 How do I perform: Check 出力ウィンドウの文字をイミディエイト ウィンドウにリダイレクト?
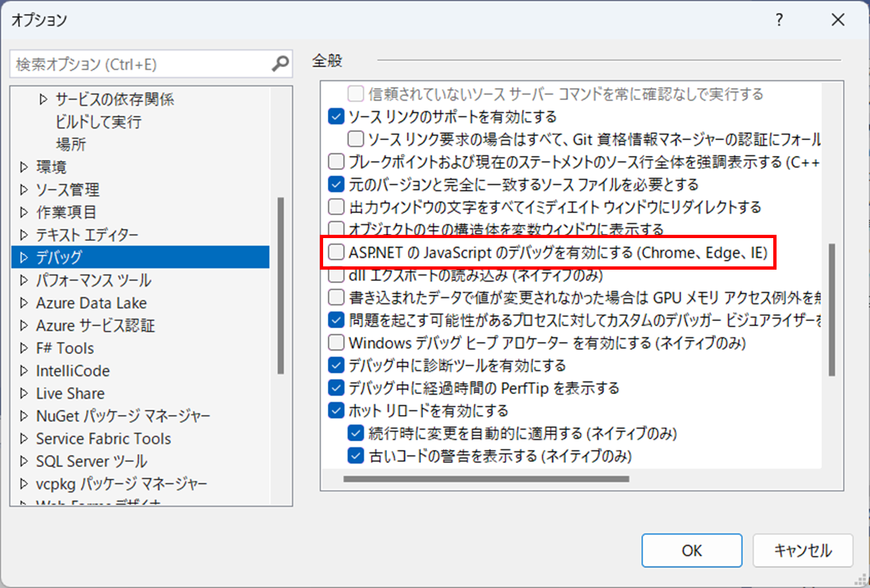coord(336,207)
